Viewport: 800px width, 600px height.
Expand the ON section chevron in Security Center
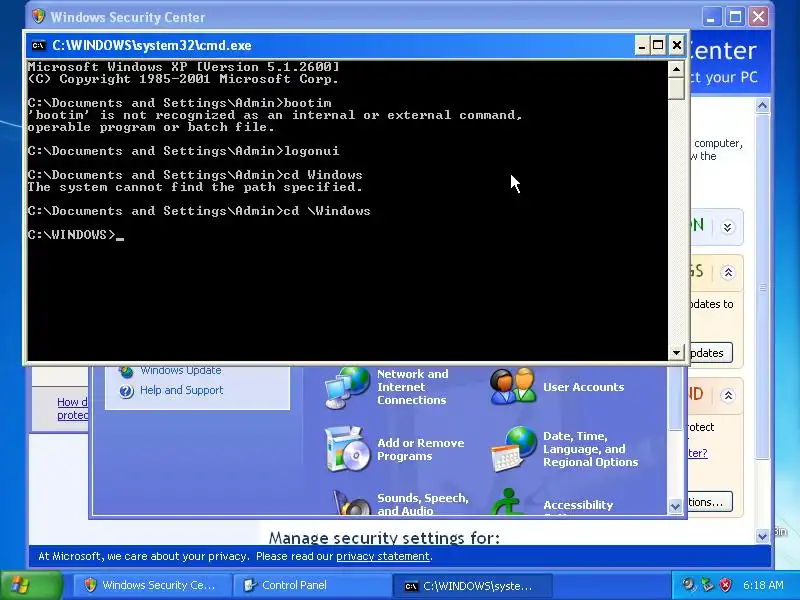click(x=728, y=227)
